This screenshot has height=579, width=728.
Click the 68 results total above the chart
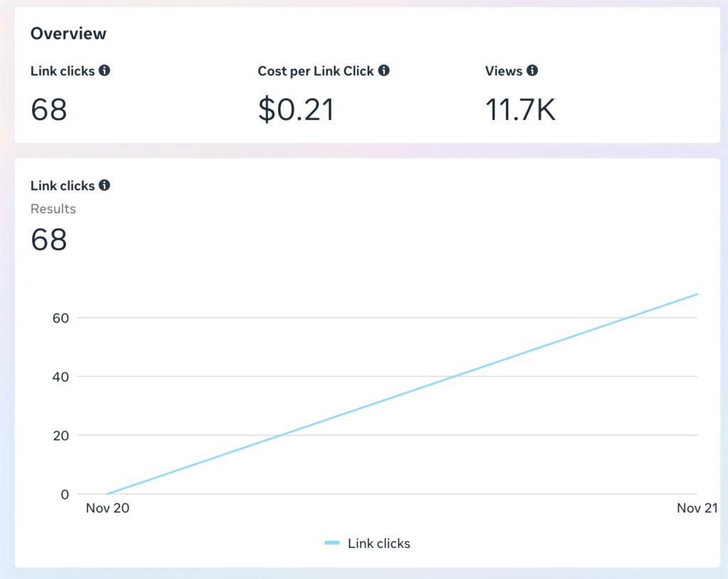[x=49, y=239]
